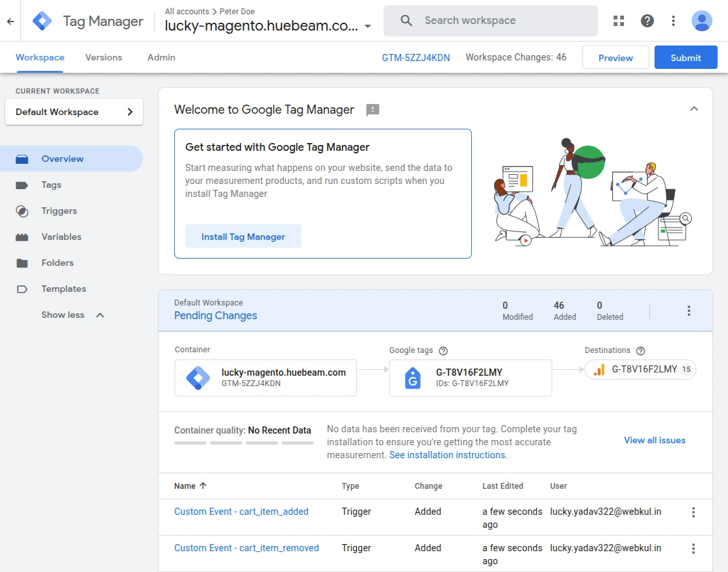
Task: Open row menu for cart_item_added
Action: pyautogui.click(x=693, y=512)
